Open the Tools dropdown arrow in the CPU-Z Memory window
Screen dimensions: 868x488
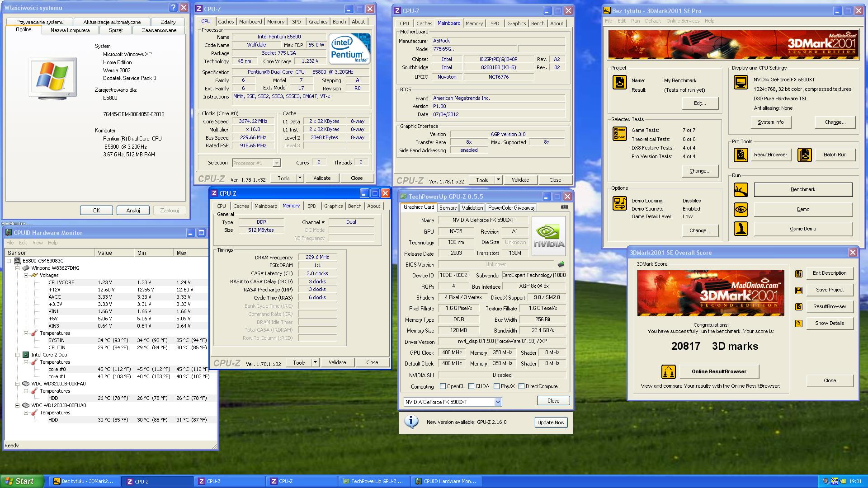(315, 363)
